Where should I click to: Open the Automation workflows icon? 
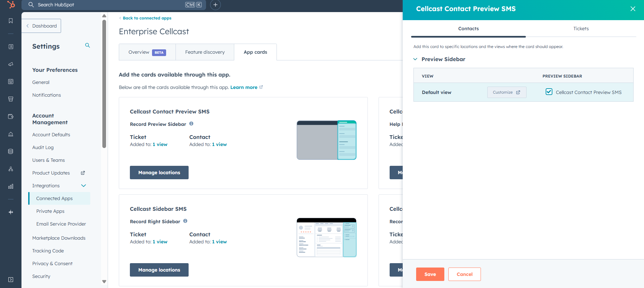pyautogui.click(x=11, y=169)
